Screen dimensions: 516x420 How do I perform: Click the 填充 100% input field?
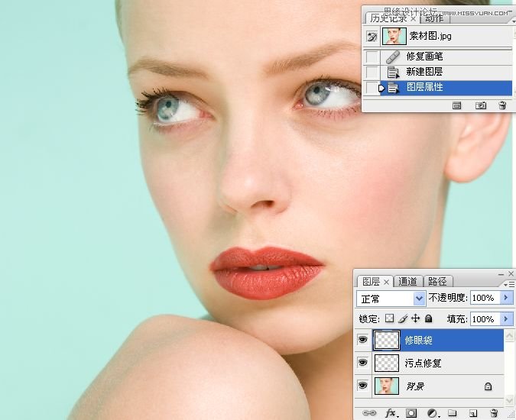tap(485, 318)
